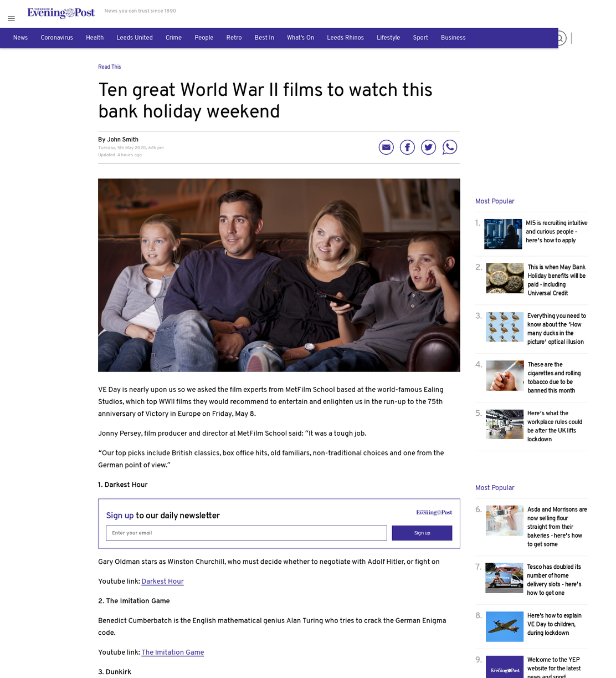Click the second Most Popular heading
616x678 pixels.
[495, 488]
